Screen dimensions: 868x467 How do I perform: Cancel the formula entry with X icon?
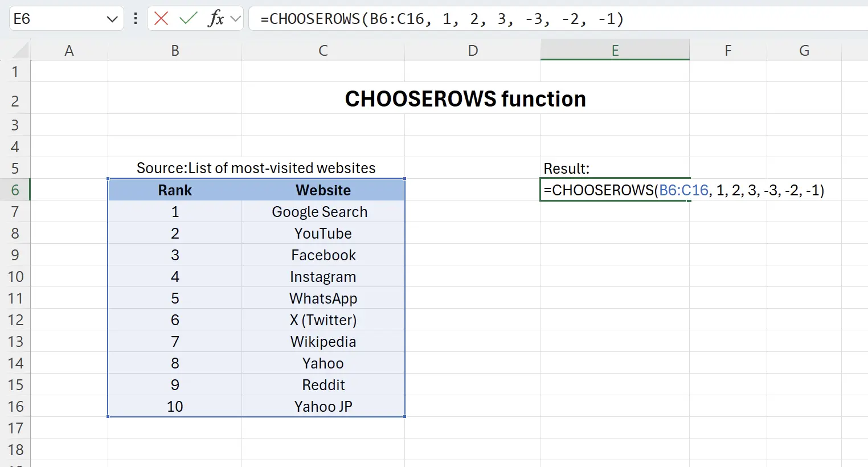161,19
